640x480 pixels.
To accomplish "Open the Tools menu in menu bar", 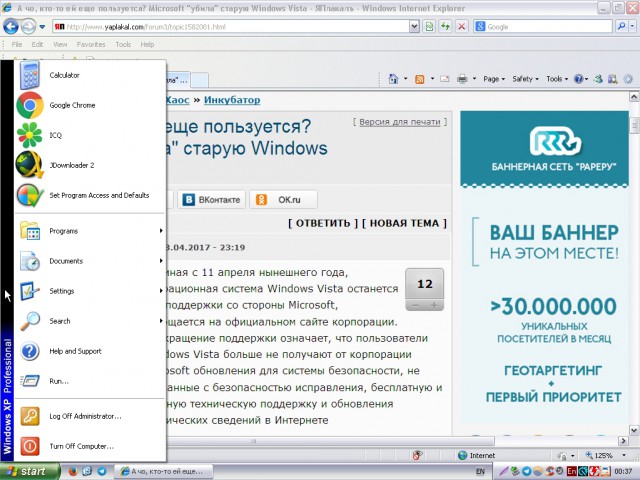I will point(123,44).
